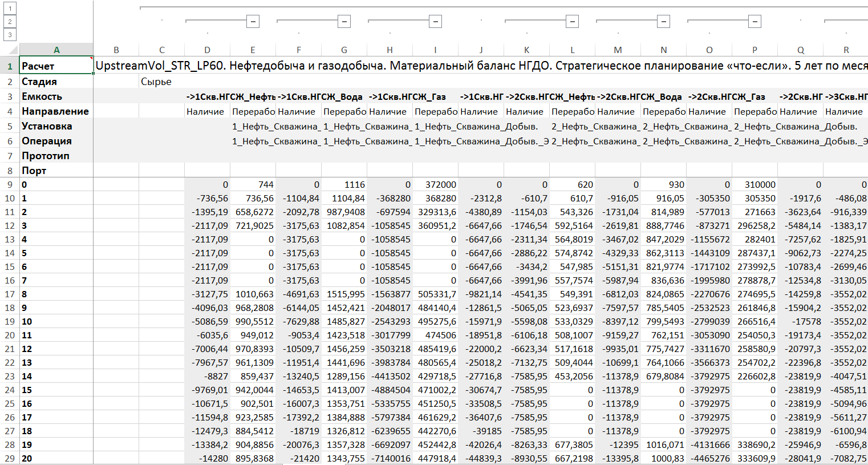
Task: Click outline level 3 button
Action: (10, 35)
